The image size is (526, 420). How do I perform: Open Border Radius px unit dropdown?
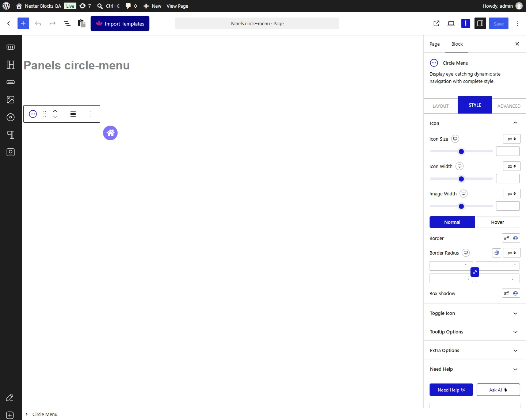tap(512, 253)
